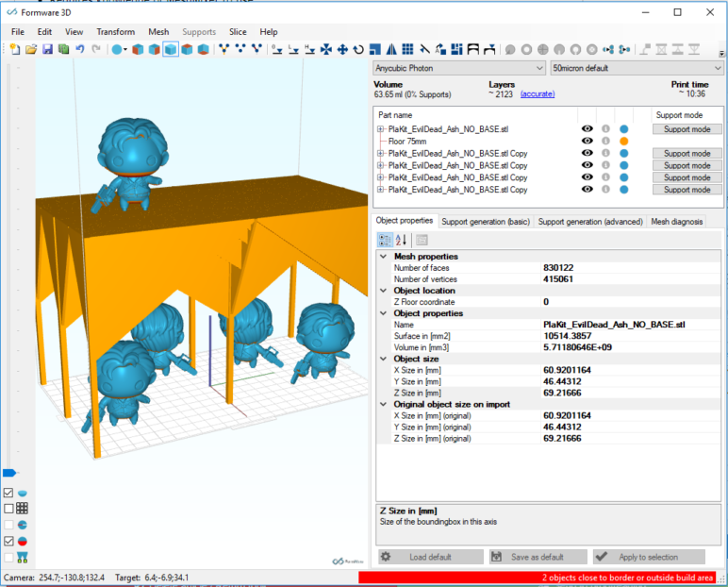Click the blue grid array icon
This screenshot has height=587, width=728.
[x=407, y=49]
